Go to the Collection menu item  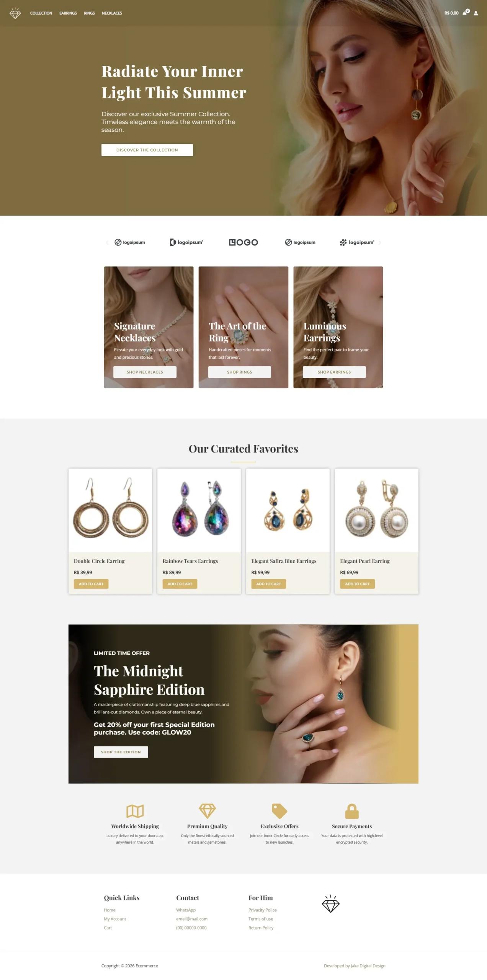click(x=41, y=13)
